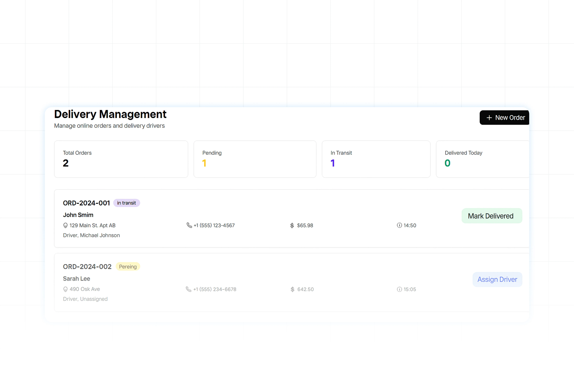574x392 pixels.
Task: Click dollar icon beside 642.50
Action: 292,289
